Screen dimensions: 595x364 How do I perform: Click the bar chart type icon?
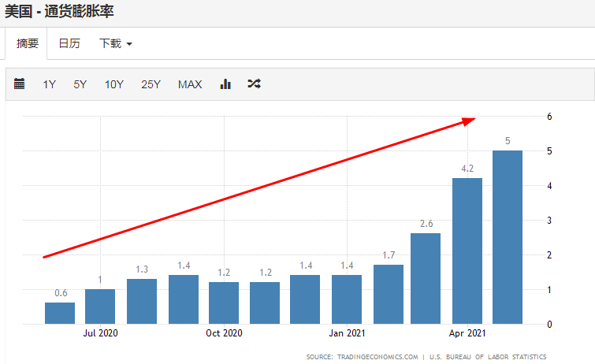225,84
